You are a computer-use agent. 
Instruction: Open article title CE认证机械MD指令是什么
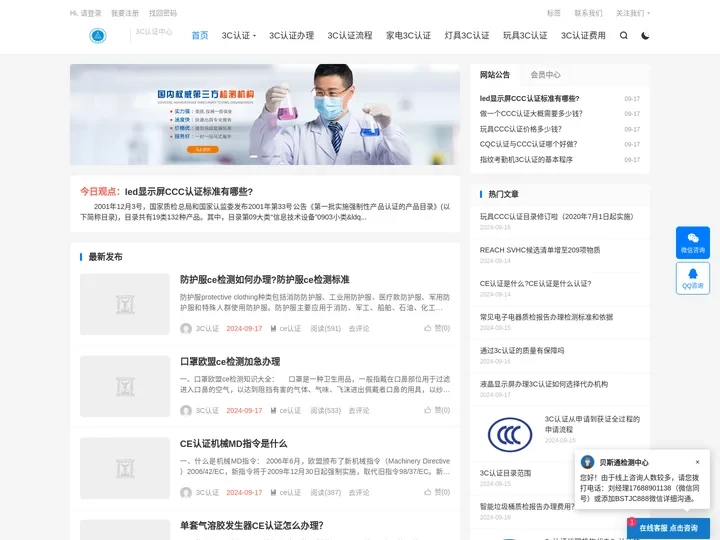(x=233, y=444)
